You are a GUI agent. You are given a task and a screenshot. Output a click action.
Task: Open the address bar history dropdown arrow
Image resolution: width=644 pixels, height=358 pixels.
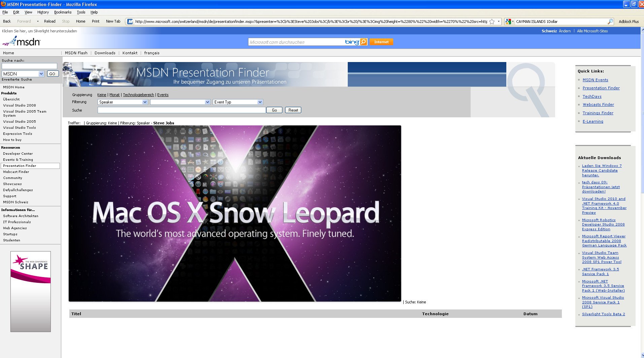click(x=499, y=21)
